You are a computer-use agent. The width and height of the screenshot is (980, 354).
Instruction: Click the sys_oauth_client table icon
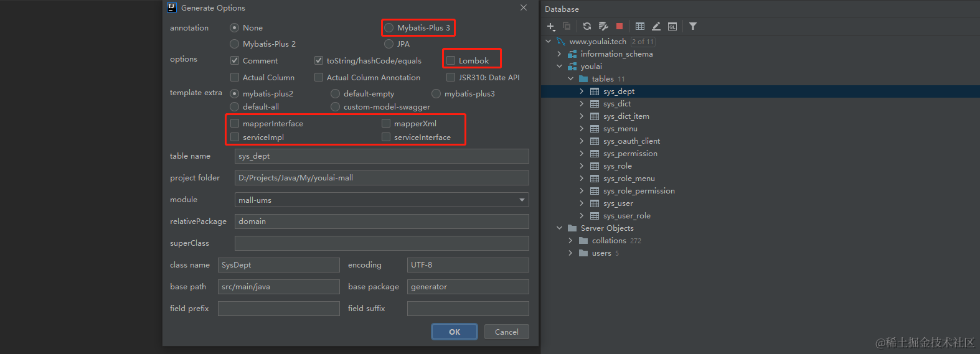[x=595, y=141]
